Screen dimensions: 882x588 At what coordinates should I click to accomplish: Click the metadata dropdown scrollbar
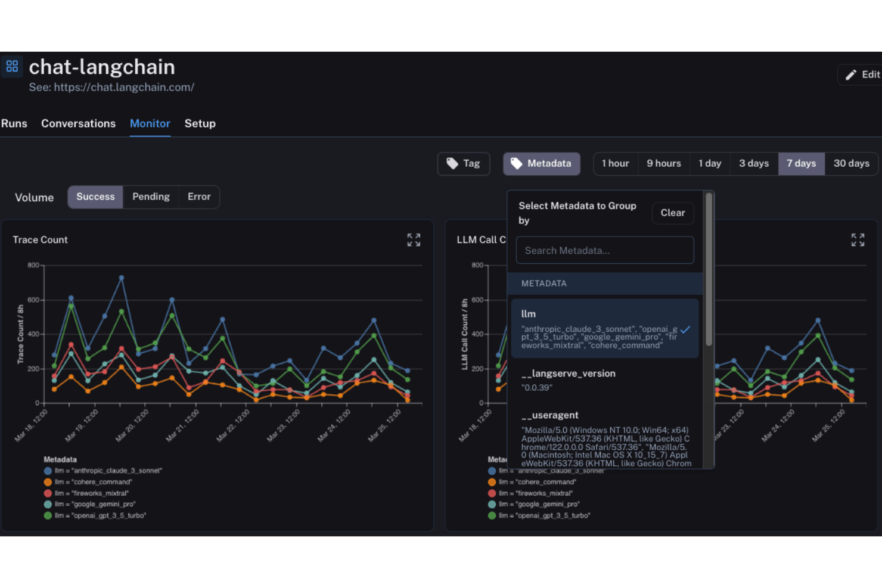(709, 269)
